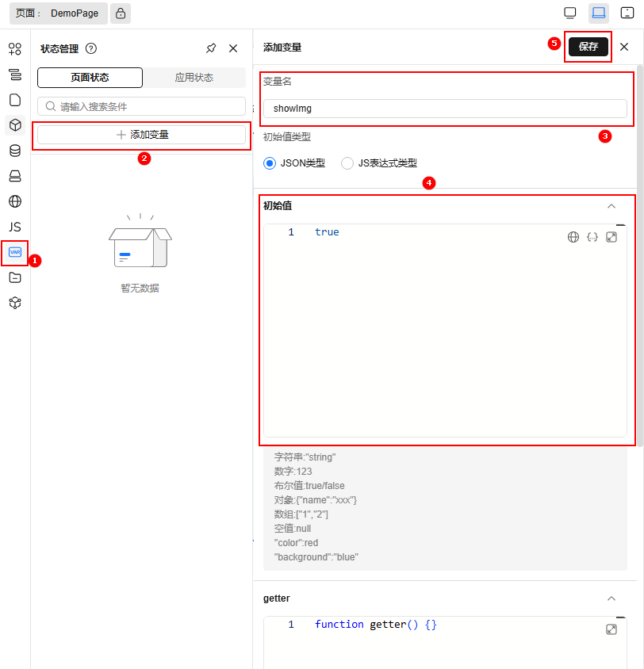Expand the getter code editor to fullscreen
This screenshot has height=669, width=644.
coord(611,629)
